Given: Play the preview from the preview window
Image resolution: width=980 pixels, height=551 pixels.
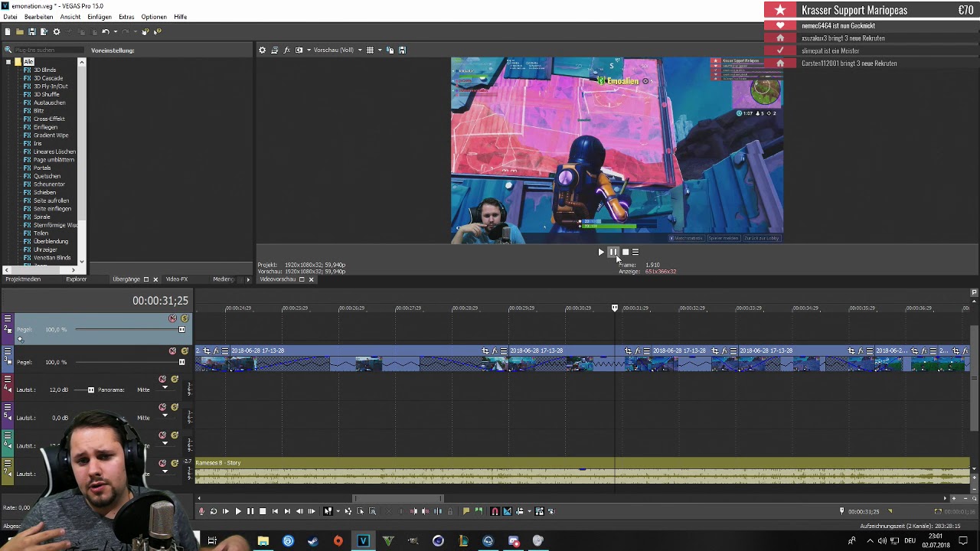Looking at the screenshot, I should coord(601,252).
